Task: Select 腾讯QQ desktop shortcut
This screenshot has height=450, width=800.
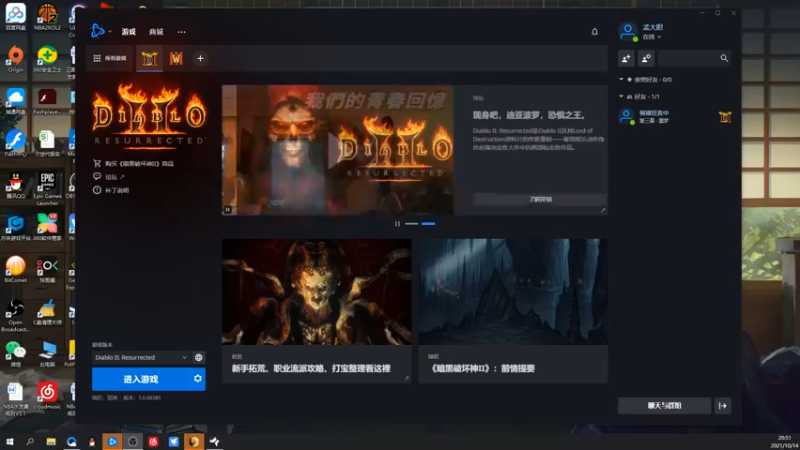Action: tap(15, 186)
